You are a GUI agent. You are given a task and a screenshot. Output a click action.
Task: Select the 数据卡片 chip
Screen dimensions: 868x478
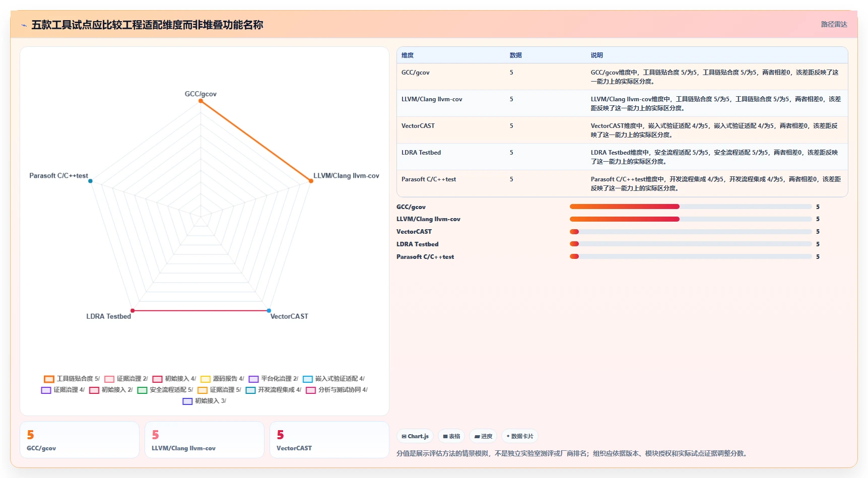[x=519, y=436]
